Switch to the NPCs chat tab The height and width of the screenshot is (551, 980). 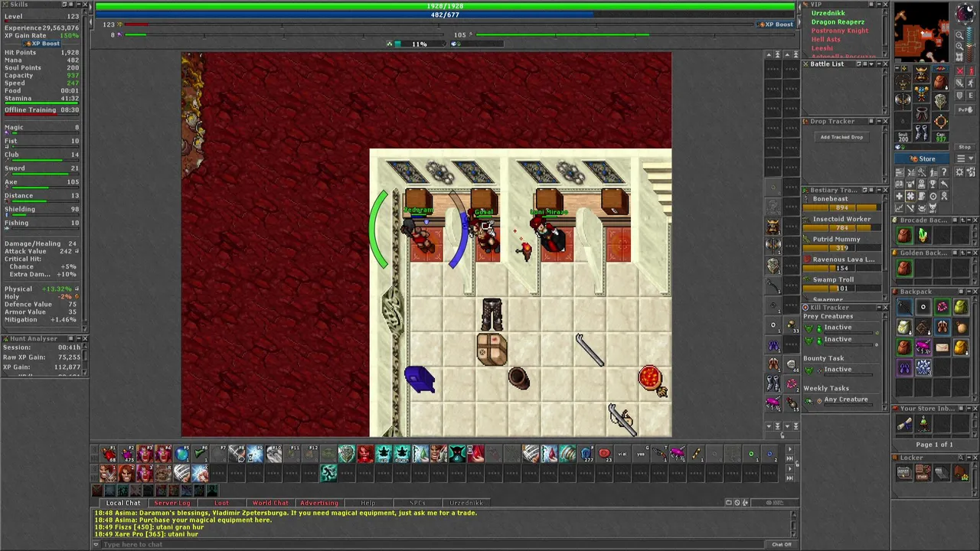click(416, 503)
